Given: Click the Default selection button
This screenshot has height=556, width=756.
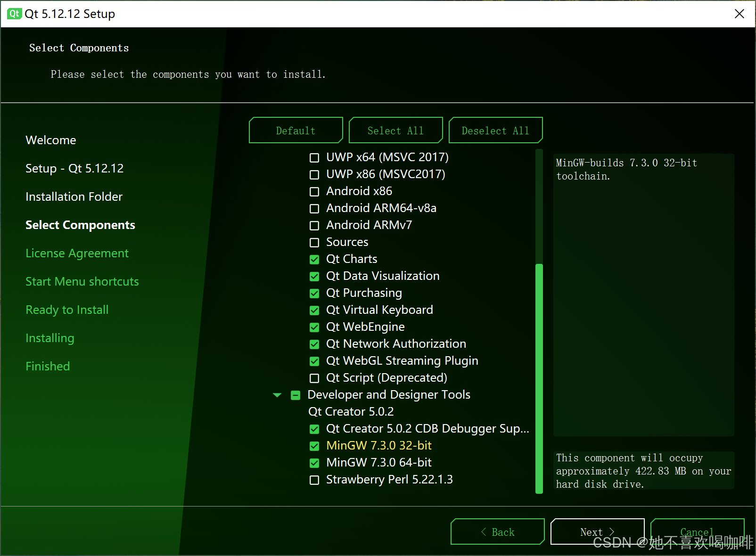Looking at the screenshot, I should point(296,130).
